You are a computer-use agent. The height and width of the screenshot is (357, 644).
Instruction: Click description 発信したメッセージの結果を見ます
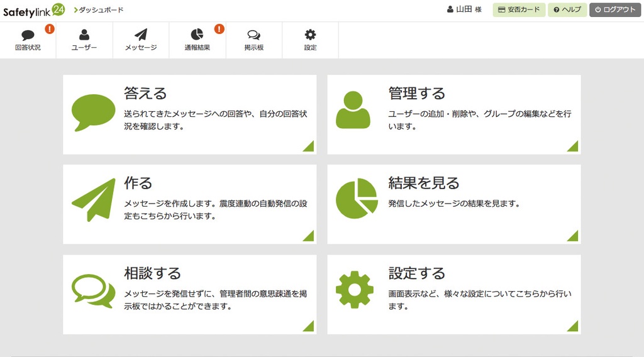[x=454, y=204]
